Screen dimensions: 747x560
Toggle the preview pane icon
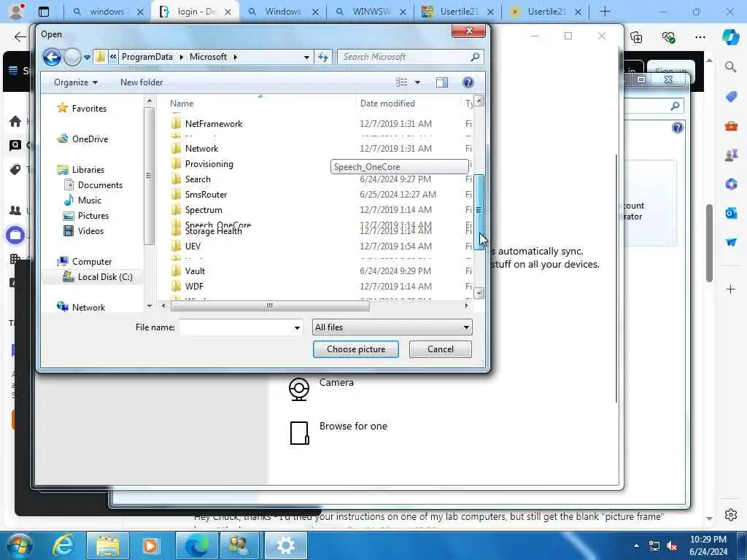pos(442,82)
